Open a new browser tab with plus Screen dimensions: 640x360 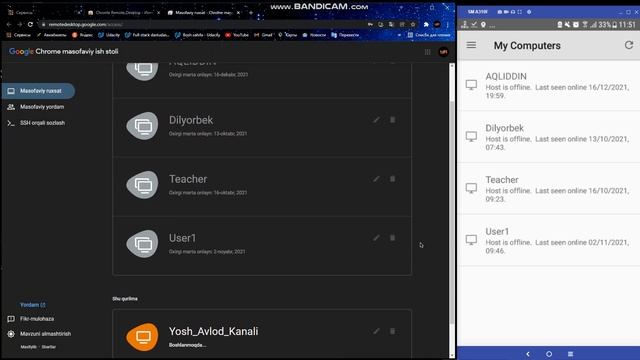tap(251, 13)
